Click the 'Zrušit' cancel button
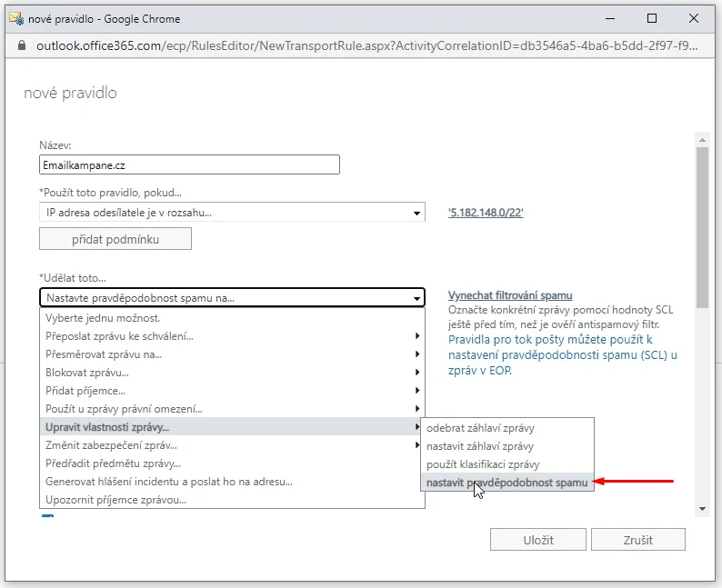Screen dimensions: 722x588 tap(637, 540)
